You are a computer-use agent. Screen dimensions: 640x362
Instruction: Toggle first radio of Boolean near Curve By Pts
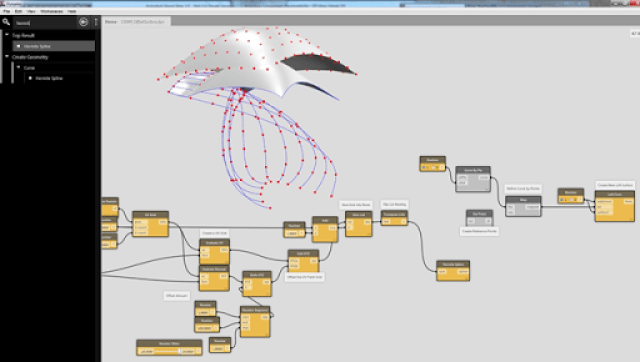[424, 167]
